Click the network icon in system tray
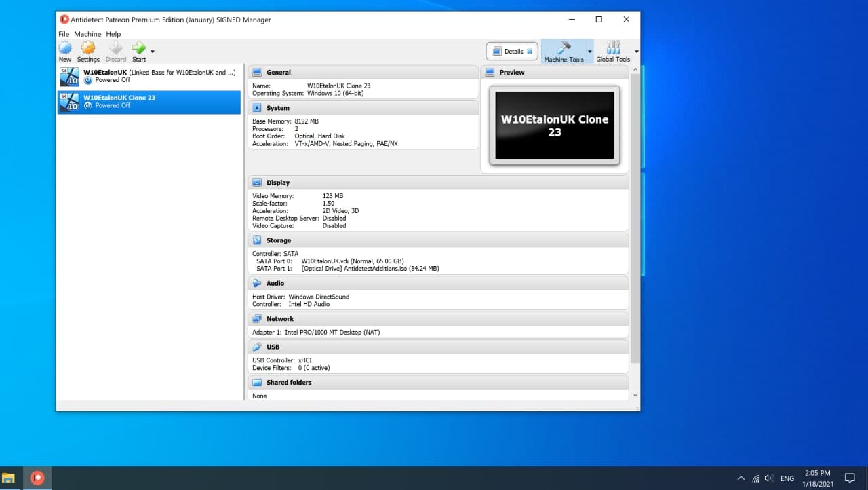The width and height of the screenshot is (868, 490). point(755,478)
